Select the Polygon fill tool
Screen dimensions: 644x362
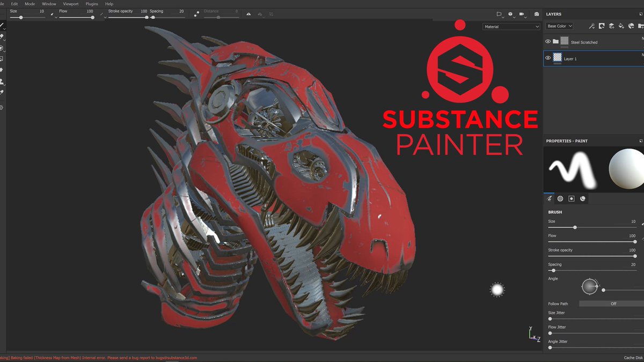coord(2,58)
